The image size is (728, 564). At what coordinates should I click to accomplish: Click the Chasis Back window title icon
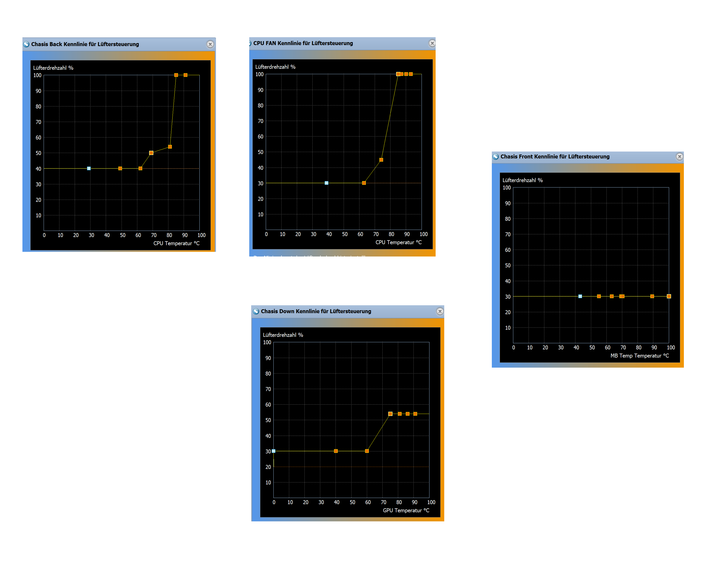click(26, 44)
